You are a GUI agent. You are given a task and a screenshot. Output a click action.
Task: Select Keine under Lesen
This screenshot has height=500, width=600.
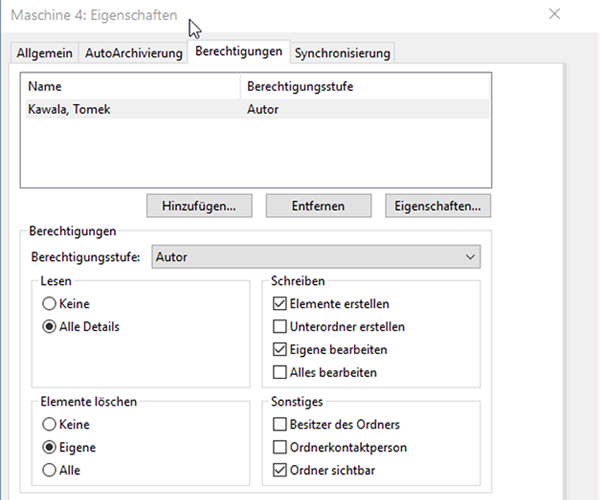[x=49, y=305]
